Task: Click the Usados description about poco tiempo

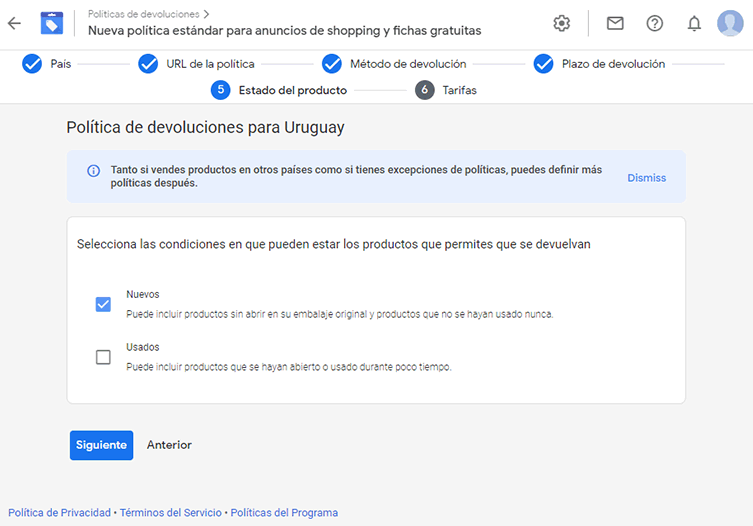Action: point(289,367)
